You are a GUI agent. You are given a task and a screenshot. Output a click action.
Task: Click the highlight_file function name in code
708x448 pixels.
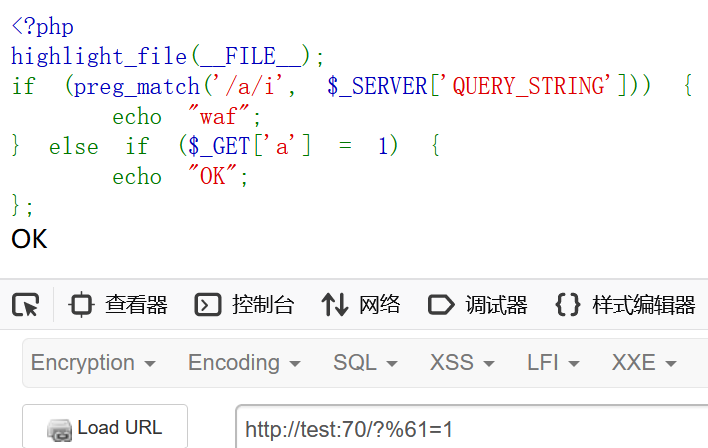tap(98, 57)
